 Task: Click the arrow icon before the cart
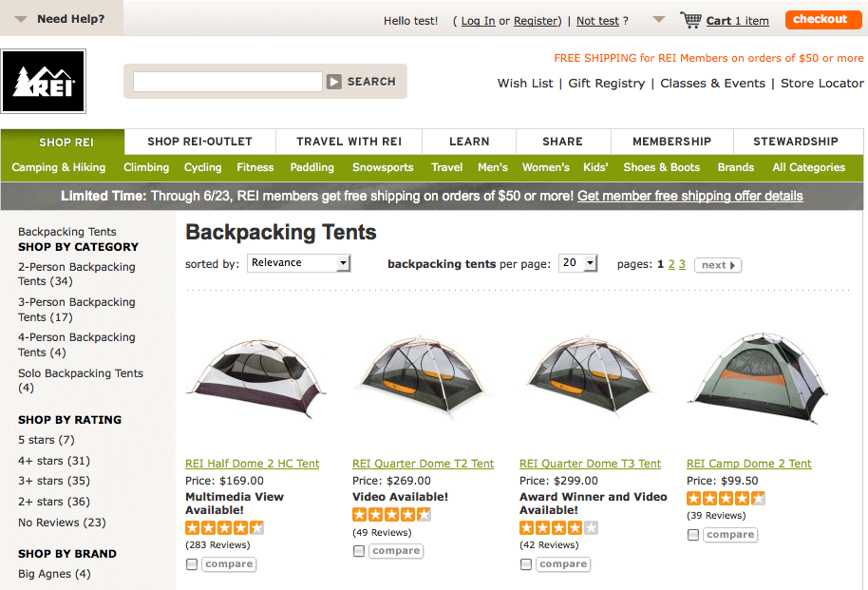[x=658, y=20]
